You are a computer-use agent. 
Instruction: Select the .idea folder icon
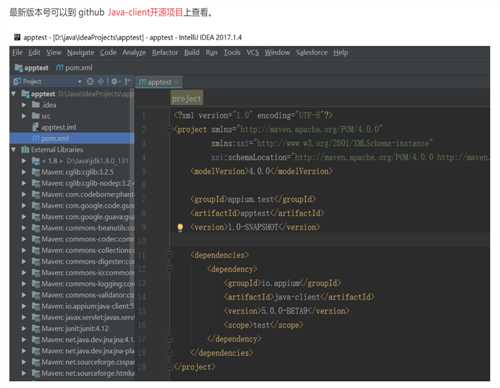(x=36, y=105)
